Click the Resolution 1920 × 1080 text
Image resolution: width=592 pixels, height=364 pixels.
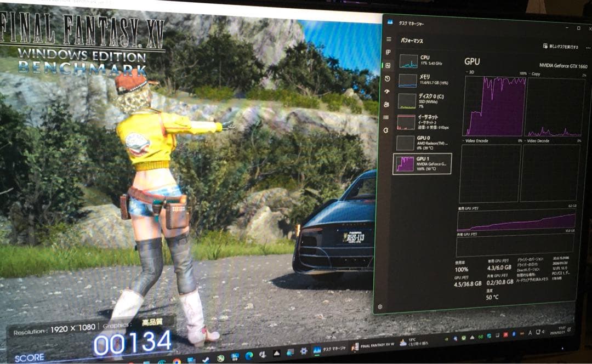click(x=54, y=330)
